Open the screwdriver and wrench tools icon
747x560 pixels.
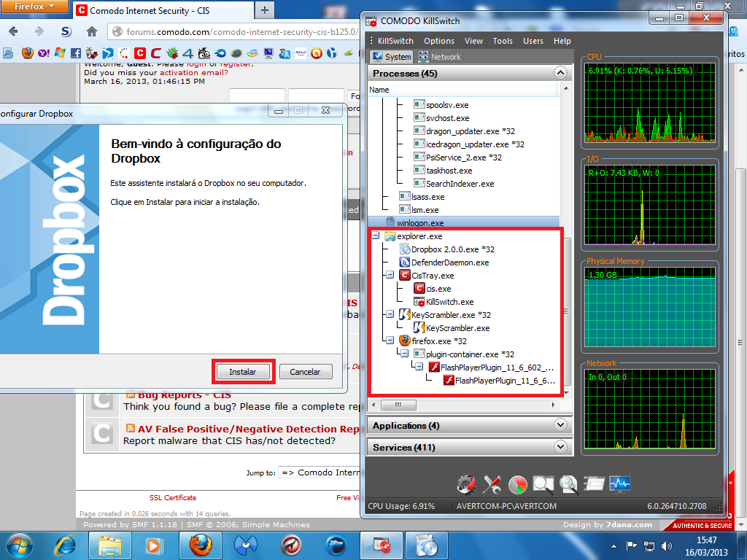(492, 484)
